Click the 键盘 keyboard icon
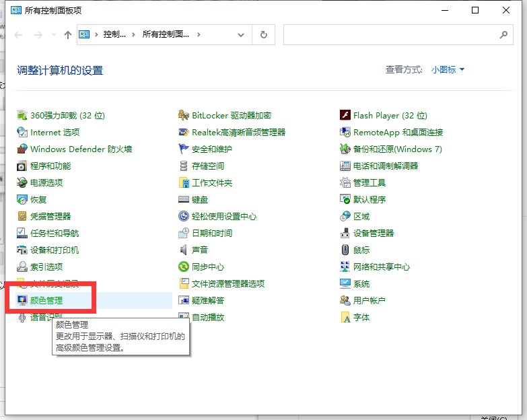The height and width of the screenshot is (420, 527). pos(184,200)
